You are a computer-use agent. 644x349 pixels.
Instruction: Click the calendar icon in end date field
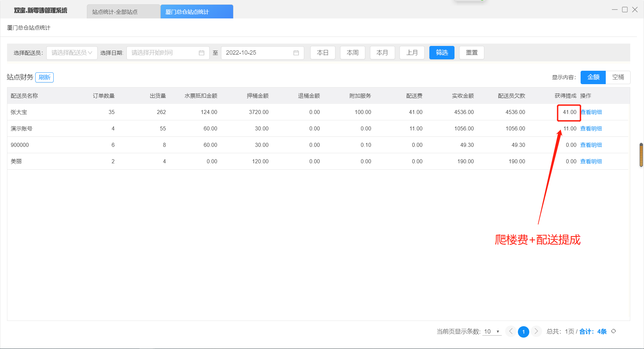tap(296, 53)
